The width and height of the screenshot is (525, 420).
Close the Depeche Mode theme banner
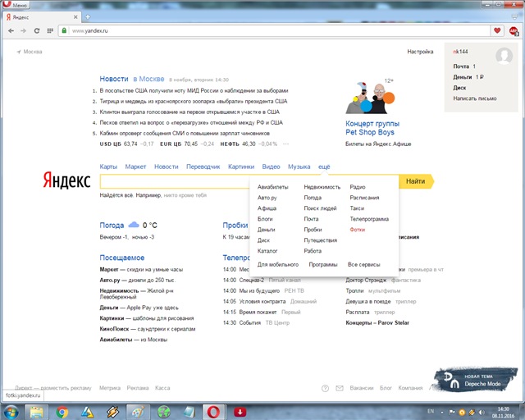pyautogui.click(x=513, y=371)
